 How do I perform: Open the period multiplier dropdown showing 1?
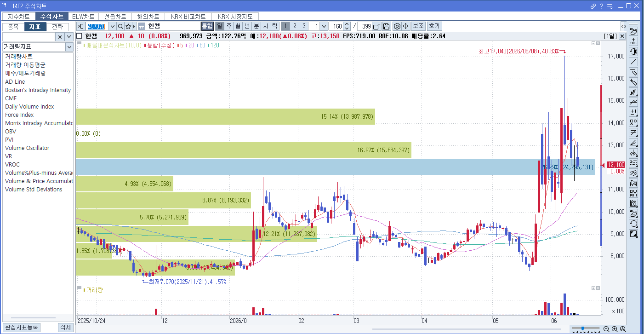pos(324,26)
